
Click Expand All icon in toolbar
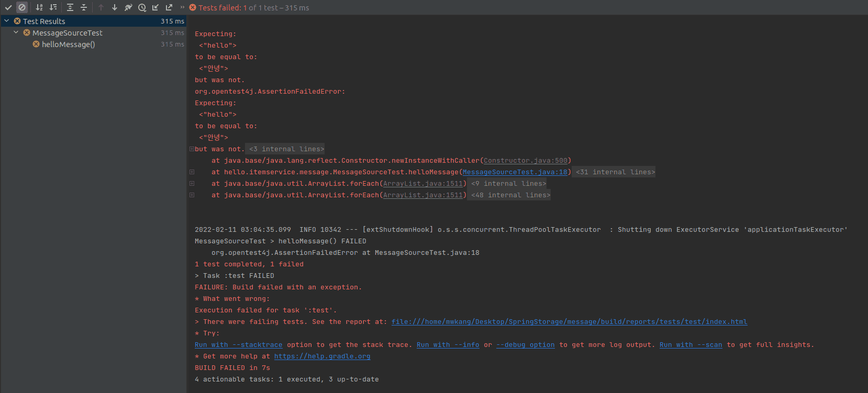pos(70,7)
